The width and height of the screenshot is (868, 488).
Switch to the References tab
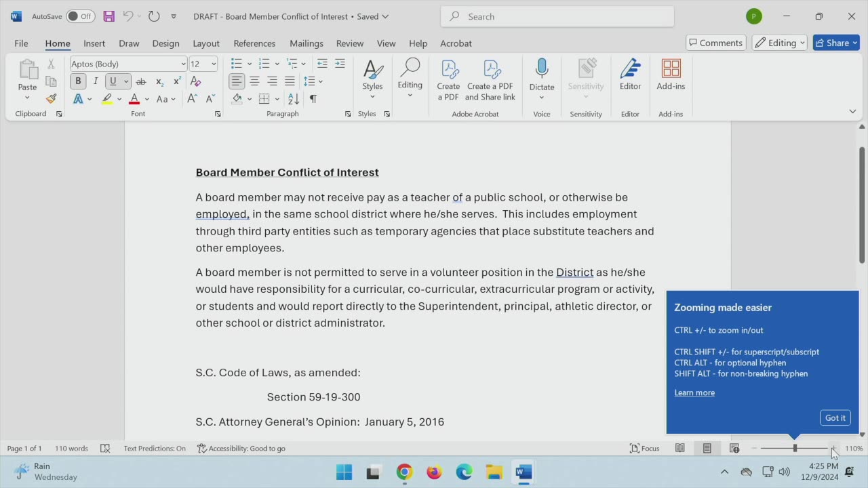point(254,43)
